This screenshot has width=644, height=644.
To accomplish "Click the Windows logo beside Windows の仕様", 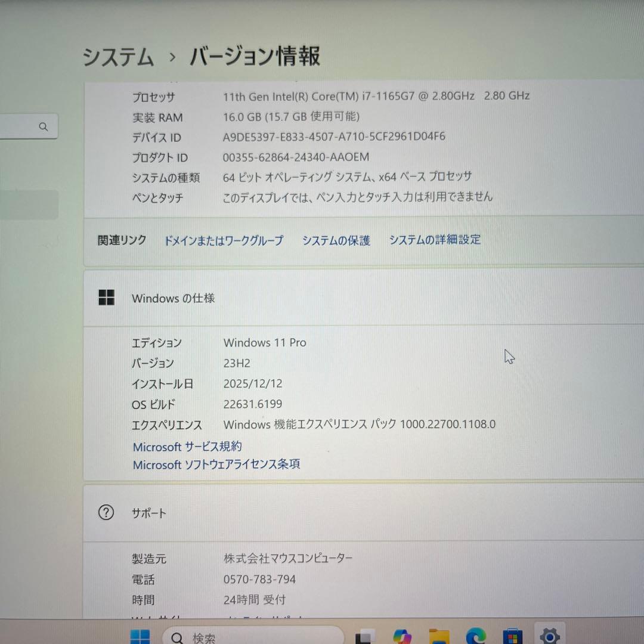I will (x=106, y=296).
